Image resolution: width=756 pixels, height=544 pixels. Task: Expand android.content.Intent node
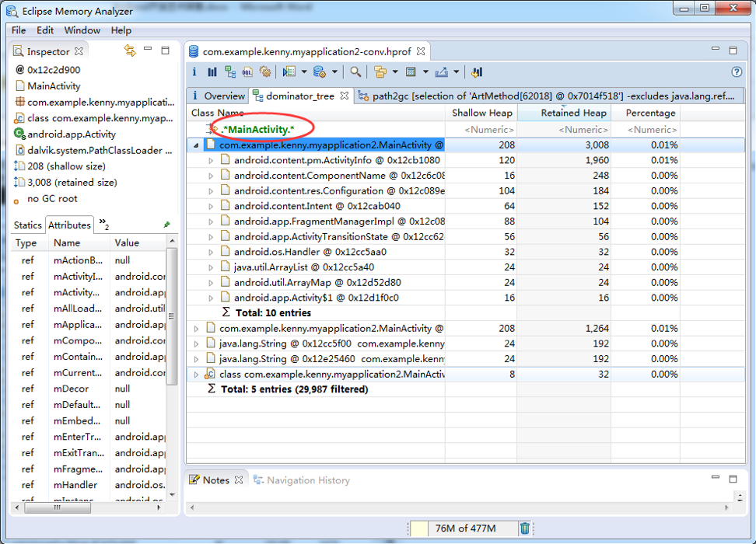tap(211, 206)
